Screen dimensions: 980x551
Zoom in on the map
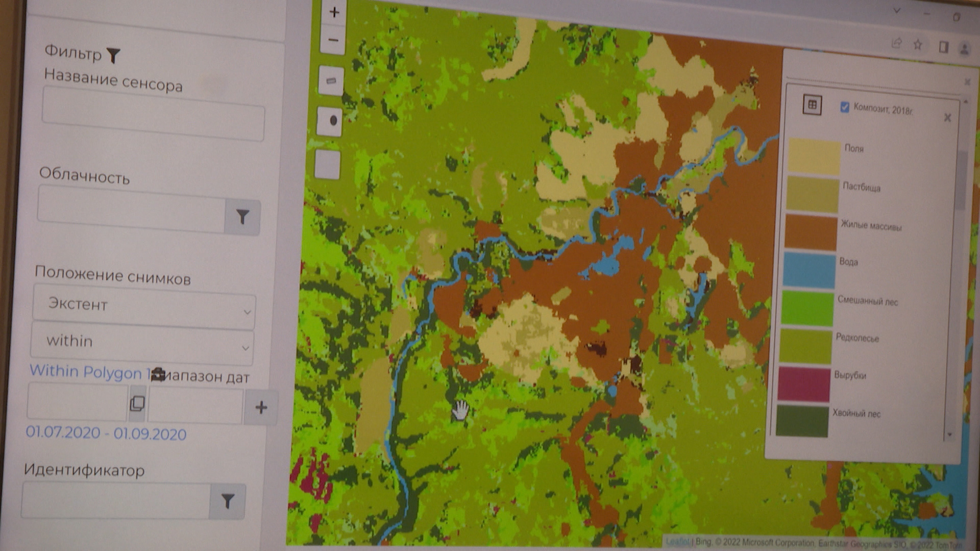point(334,12)
